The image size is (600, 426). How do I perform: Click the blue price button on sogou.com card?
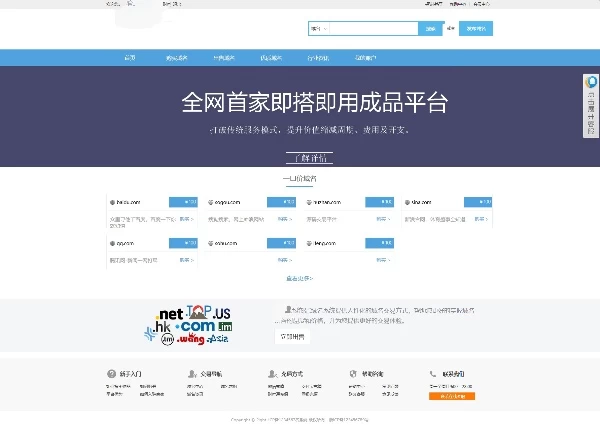(281, 202)
